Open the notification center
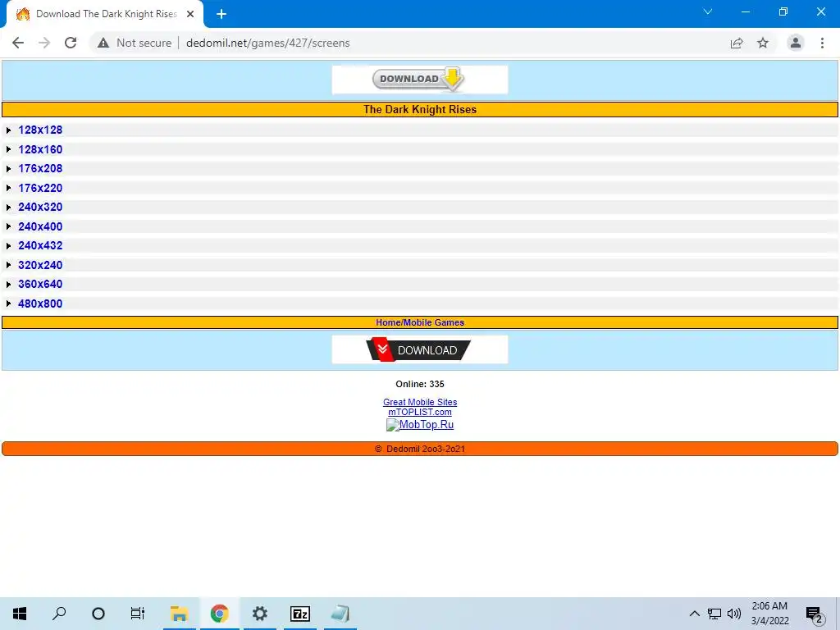Screen dimensions: 840x630 click(x=815, y=614)
